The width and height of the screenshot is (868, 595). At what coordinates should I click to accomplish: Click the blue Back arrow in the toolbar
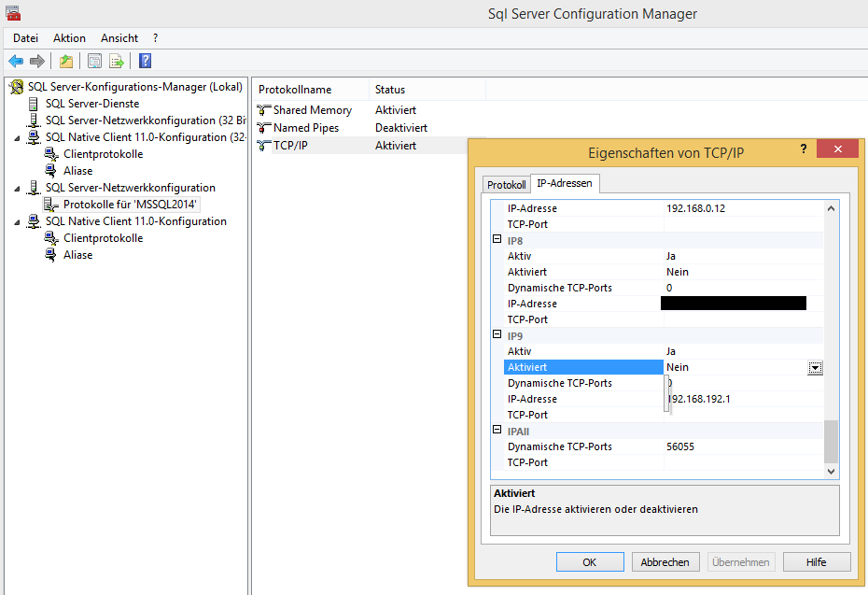coord(16,61)
